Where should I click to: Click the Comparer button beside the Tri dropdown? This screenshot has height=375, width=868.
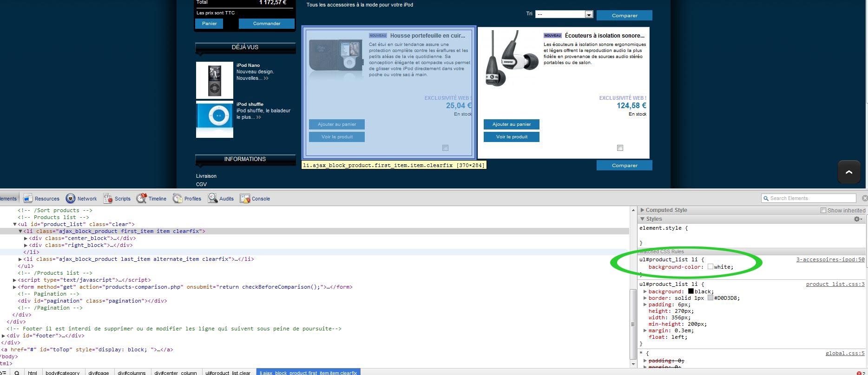[625, 15]
